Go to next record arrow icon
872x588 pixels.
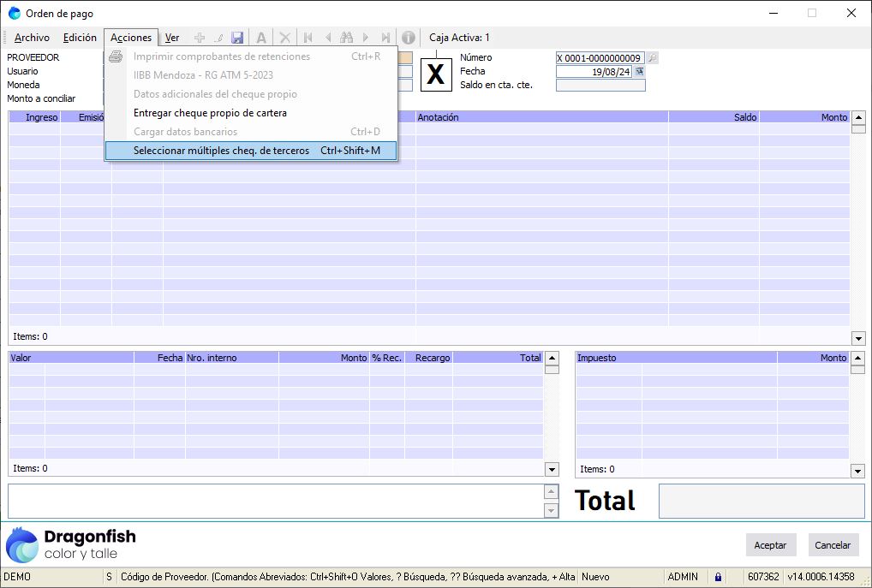[x=366, y=38]
